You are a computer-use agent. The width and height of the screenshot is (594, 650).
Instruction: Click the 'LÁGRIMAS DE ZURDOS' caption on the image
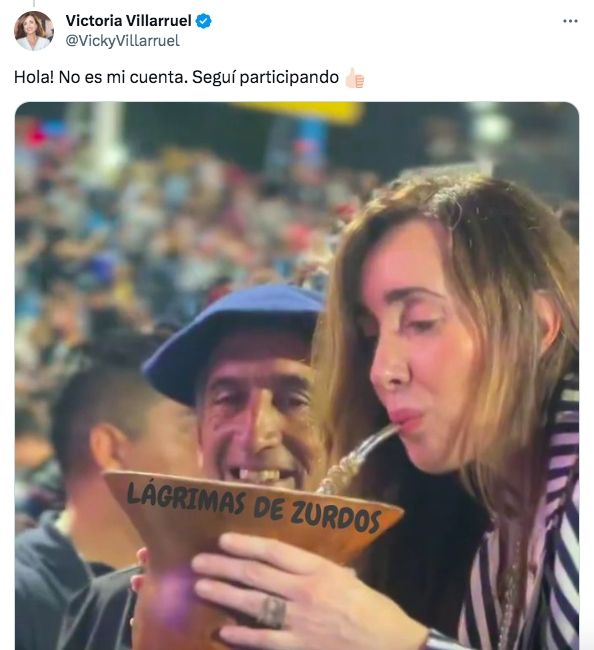[254, 507]
